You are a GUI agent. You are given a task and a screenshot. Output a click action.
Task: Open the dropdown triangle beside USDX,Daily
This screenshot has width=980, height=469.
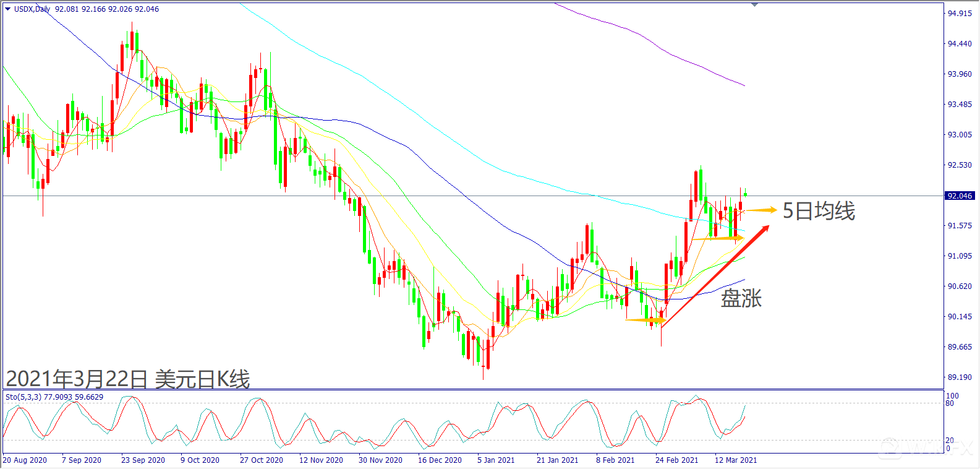point(7,9)
